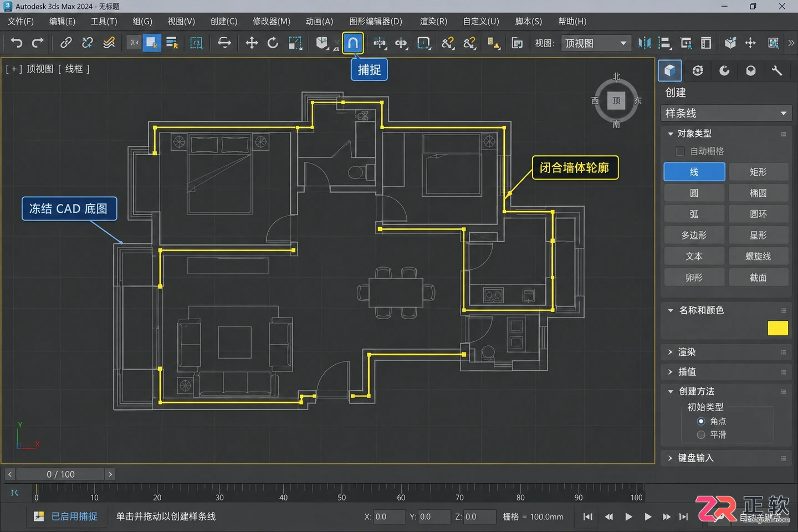This screenshot has width=798, height=532.
Task: Open the 自定义(U) menu
Action: coord(481,21)
